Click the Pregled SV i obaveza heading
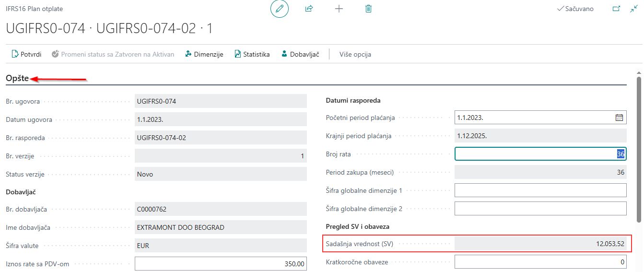This screenshot has height=272, width=644. (x=358, y=226)
